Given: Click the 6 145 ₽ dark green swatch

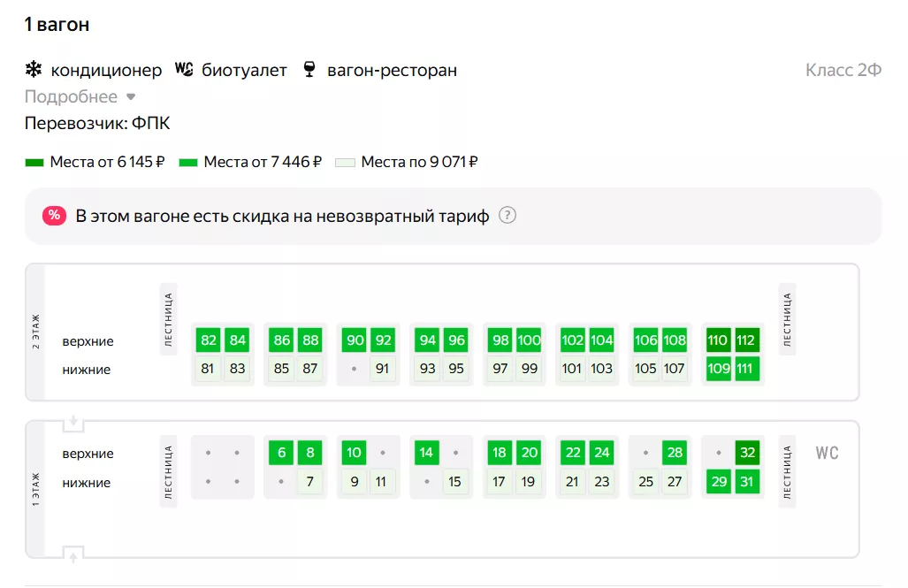Looking at the screenshot, I should (34, 163).
